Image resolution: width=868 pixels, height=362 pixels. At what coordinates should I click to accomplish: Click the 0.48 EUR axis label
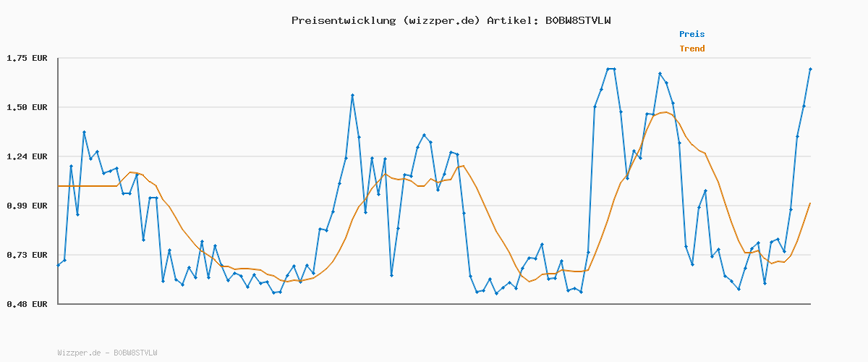coord(27,304)
